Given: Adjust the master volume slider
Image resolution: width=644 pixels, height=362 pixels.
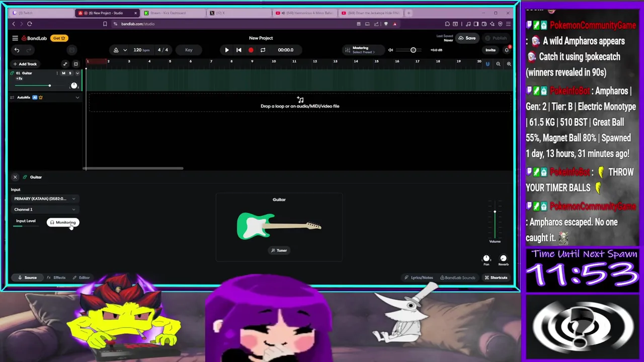Looking at the screenshot, I should point(408,50).
